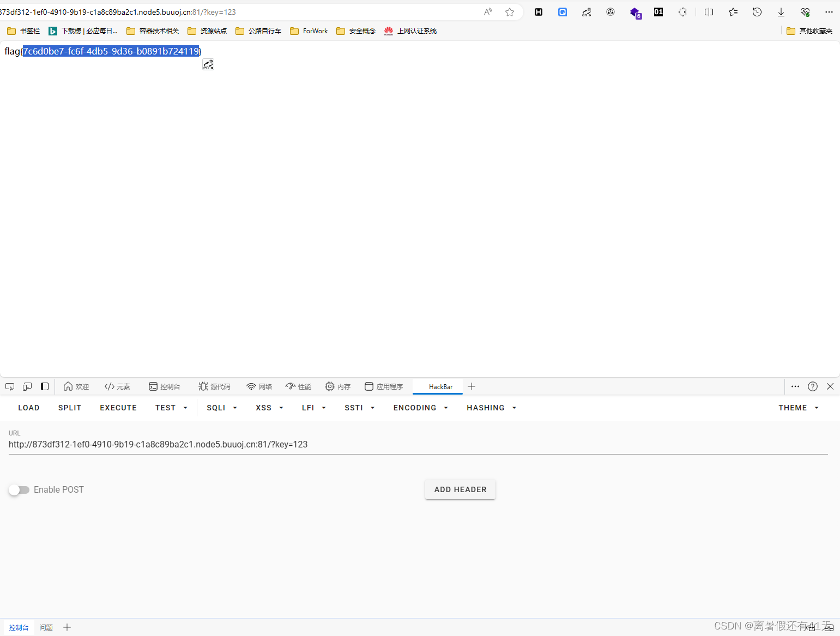Open the downloads icon
The height and width of the screenshot is (636, 840).
781,12
